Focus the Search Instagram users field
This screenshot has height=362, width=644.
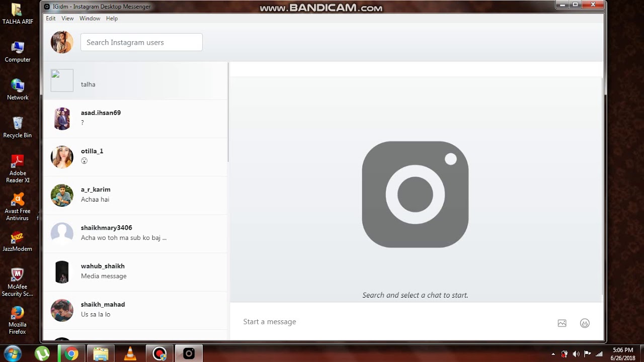pyautogui.click(x=141, y=42)
